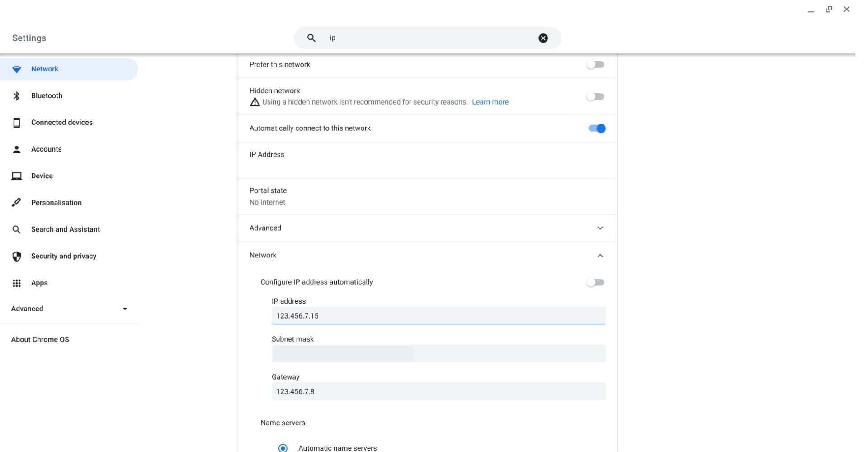Image resolution: width=868 pixels, height=452 pixels.
Task: Click the search magnifier icon
Action: 311,38
